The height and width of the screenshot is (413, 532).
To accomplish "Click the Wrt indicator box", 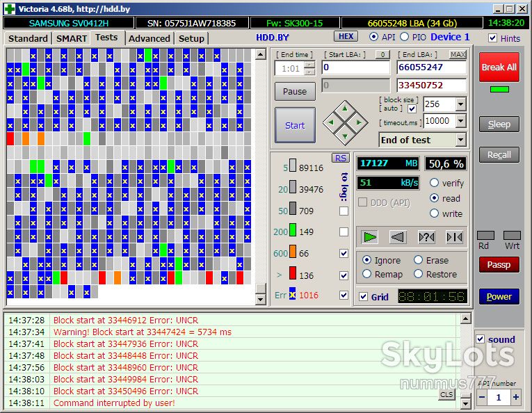I will pyautogui.click(x=512, y=235).
